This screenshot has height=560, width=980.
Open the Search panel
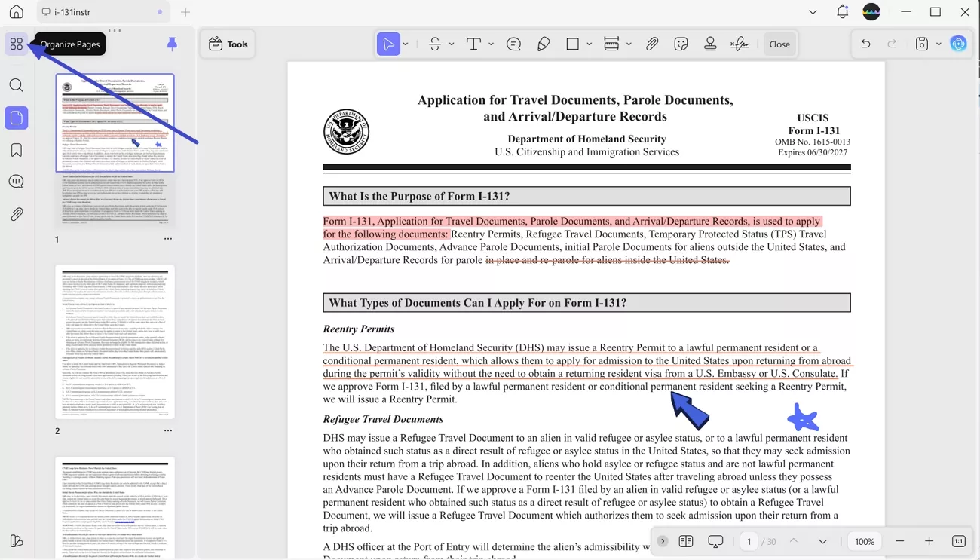[x=17, y=85]
